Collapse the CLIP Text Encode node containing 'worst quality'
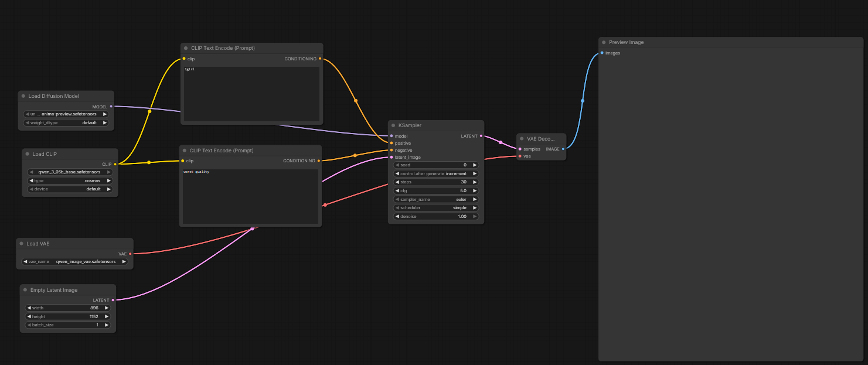 point(185,151)
